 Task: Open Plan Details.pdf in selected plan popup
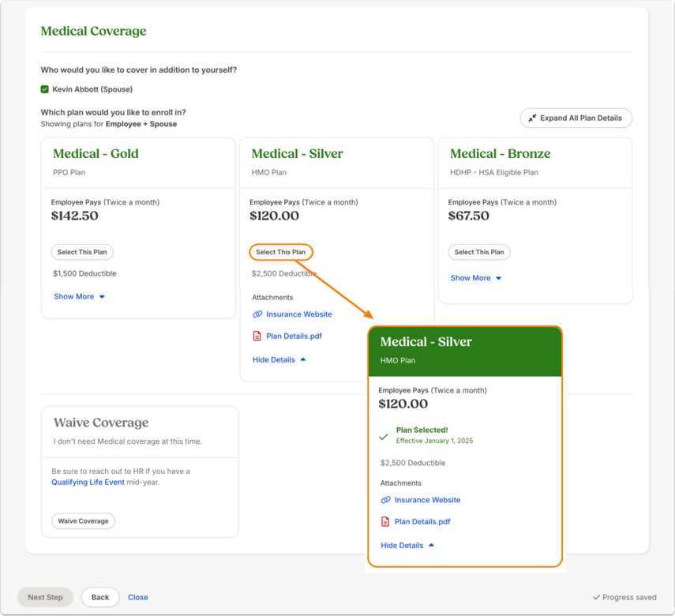422,522
